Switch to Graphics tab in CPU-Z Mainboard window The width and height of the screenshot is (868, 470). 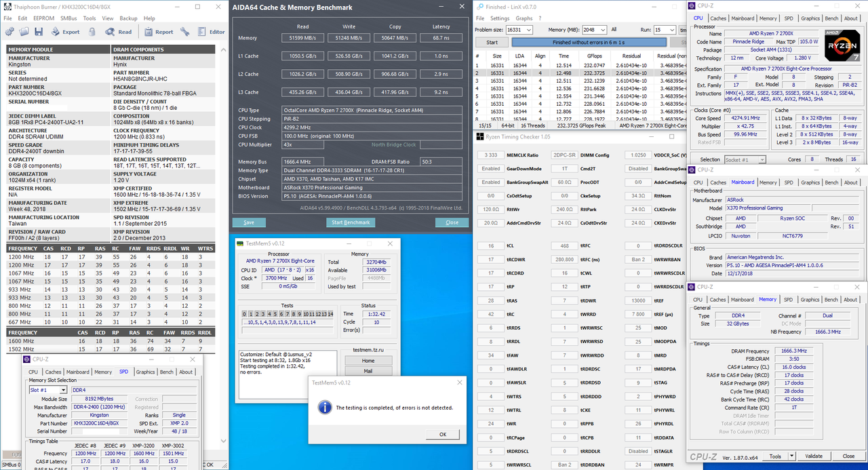(x=810, y=182)
